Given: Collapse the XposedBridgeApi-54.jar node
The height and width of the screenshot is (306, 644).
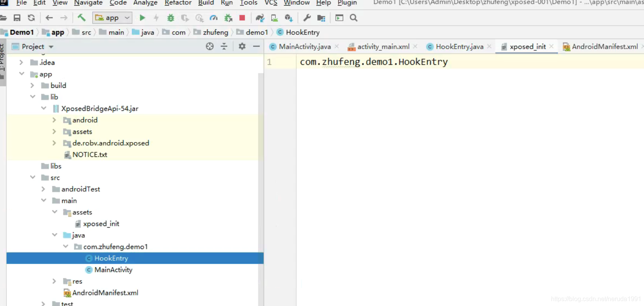Looking at the screenshot, I should tap(43, 109).
